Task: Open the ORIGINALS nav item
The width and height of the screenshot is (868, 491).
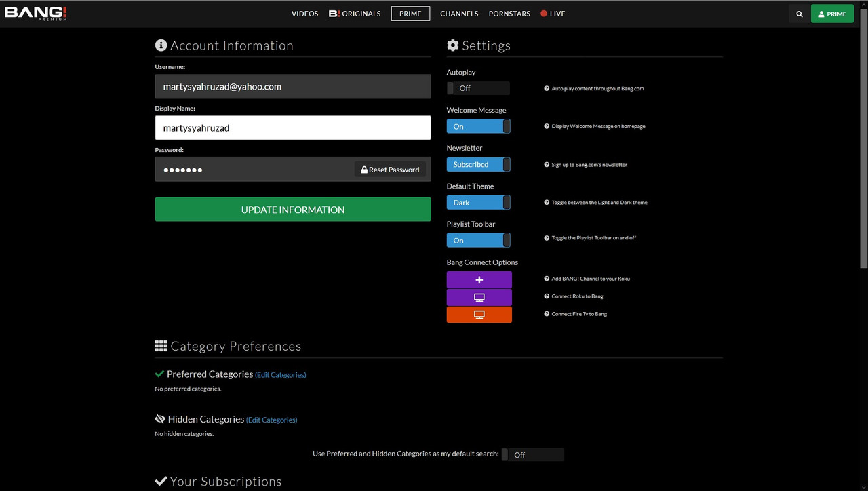Action: click(355, 14)
